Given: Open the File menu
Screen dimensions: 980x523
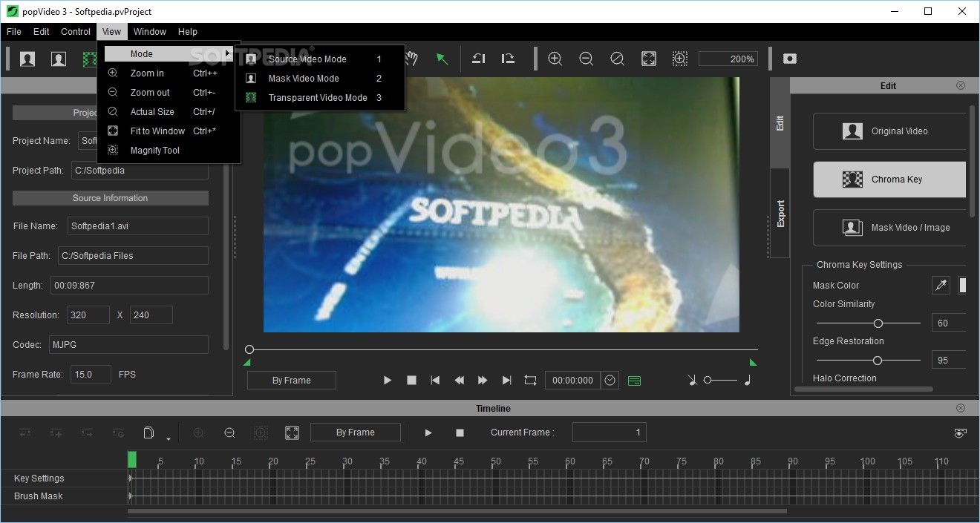Looking at the screenshot, I should tap(14, 32).
